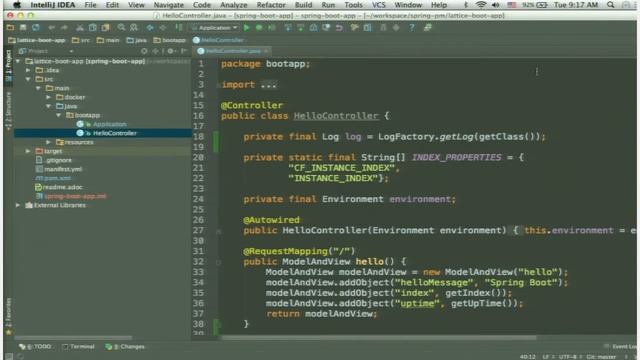
Task: Toggle the Structure tool window button
Action: [x=8, y=110]
